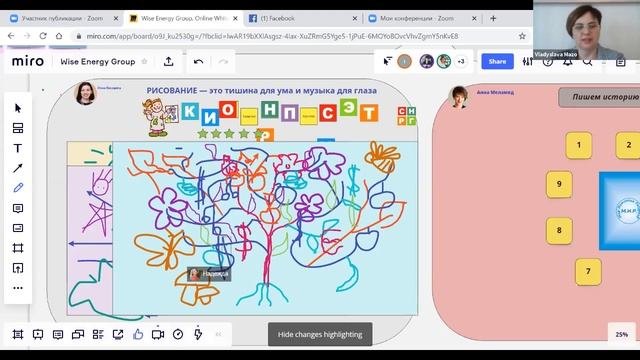Go back in browser history
The image size is (640, 360).
point(11,36)
